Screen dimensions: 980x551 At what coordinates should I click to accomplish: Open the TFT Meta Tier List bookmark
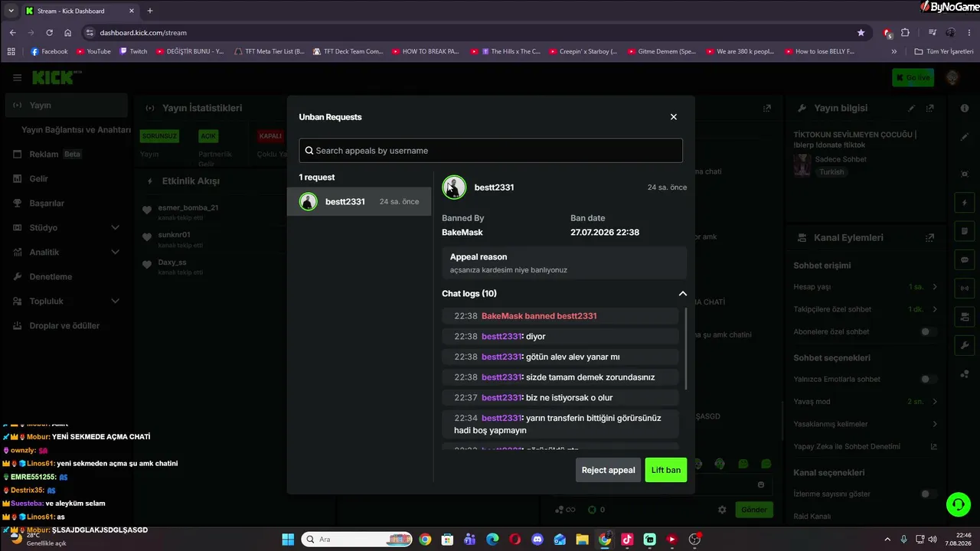click(269, 52)
